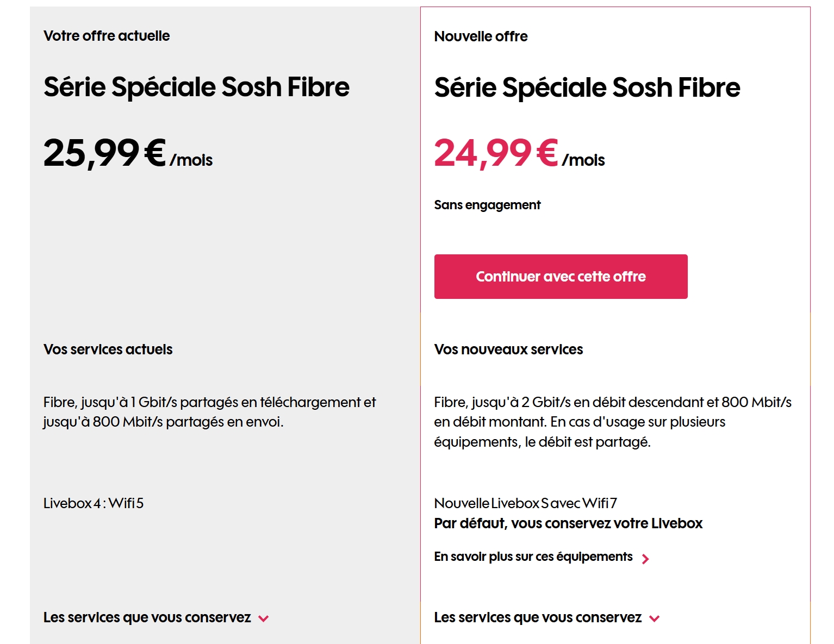Viewport: 834px width, 644px height.
Task: Select the "Votre offre actuelle" heading
Action: tap(107, 36)
